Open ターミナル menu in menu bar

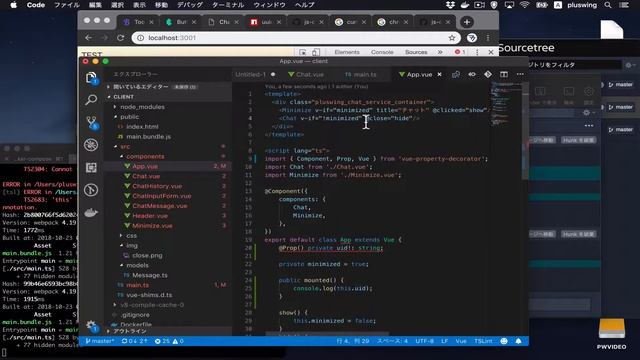click(x=228, y=5)
